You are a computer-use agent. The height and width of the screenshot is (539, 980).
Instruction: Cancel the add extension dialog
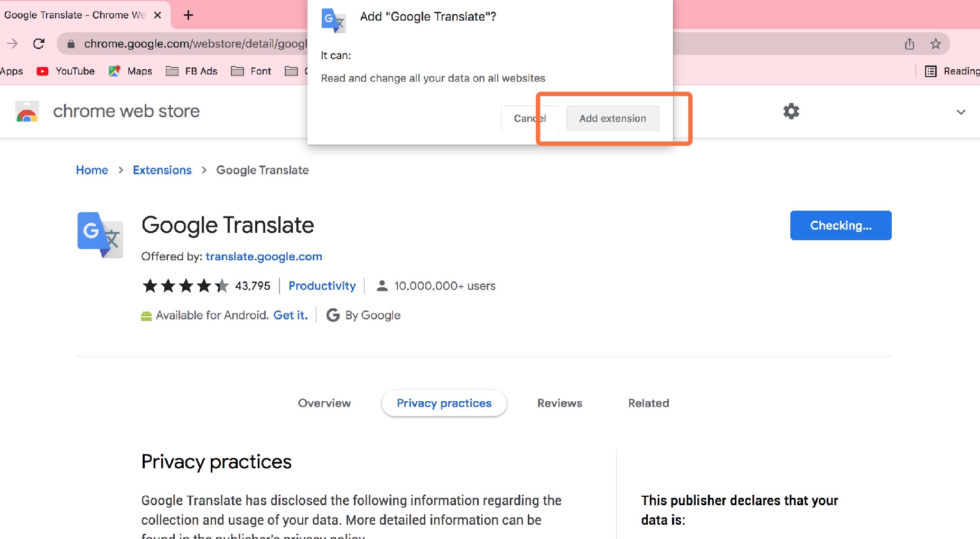[528, 118]
